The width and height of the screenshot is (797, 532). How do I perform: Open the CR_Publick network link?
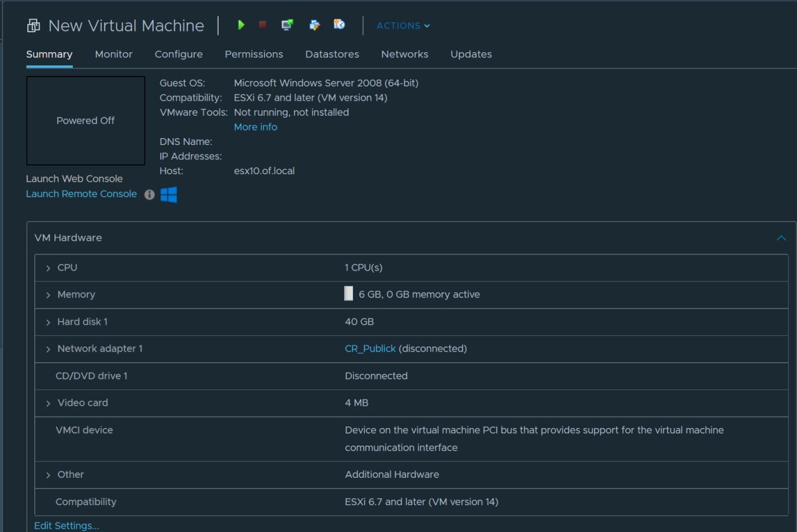(370, 349)
